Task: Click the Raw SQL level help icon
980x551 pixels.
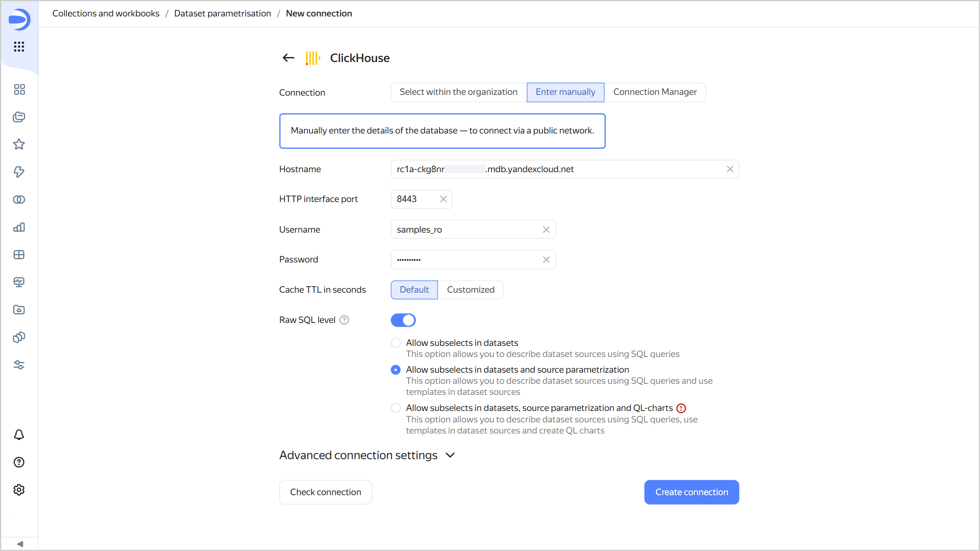Action: coord(344,320)
